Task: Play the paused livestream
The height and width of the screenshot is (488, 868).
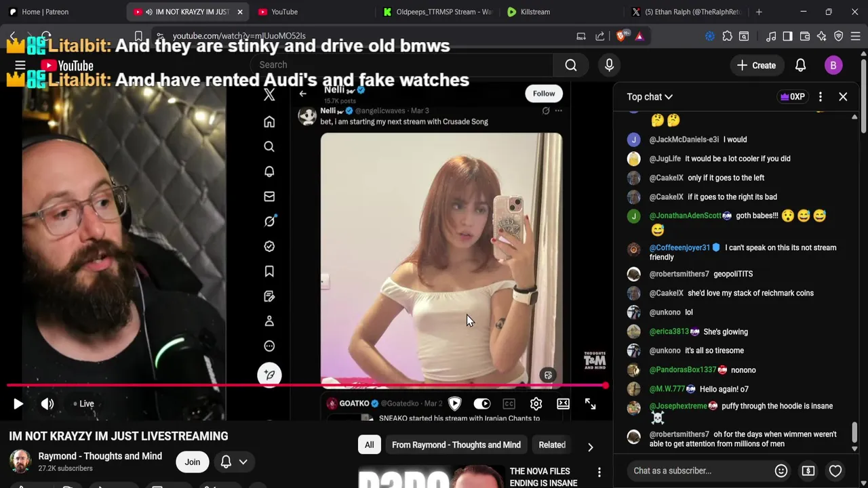Action: [18, 404]
